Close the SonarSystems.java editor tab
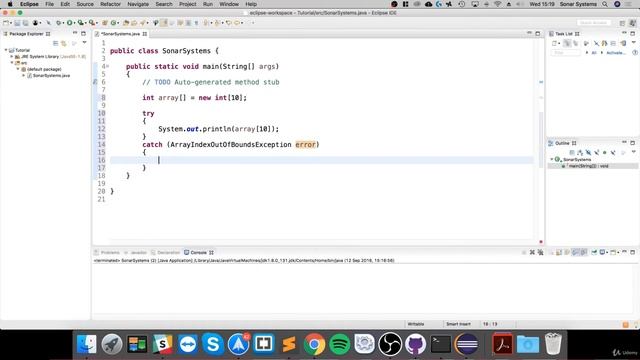 pos(145,34)
